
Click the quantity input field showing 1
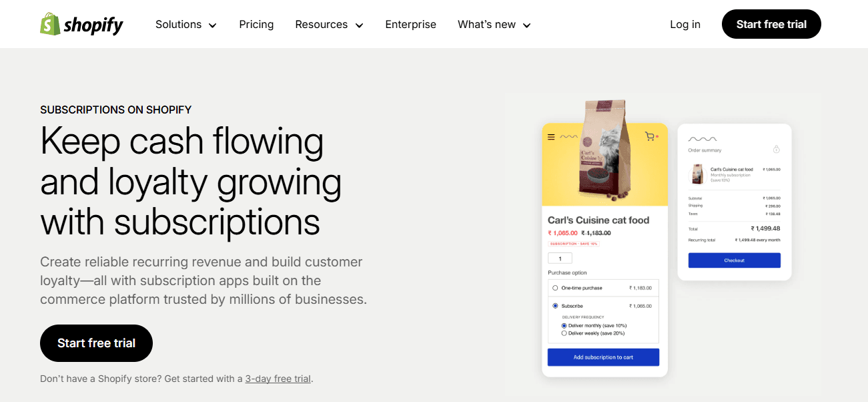[560, 258]
